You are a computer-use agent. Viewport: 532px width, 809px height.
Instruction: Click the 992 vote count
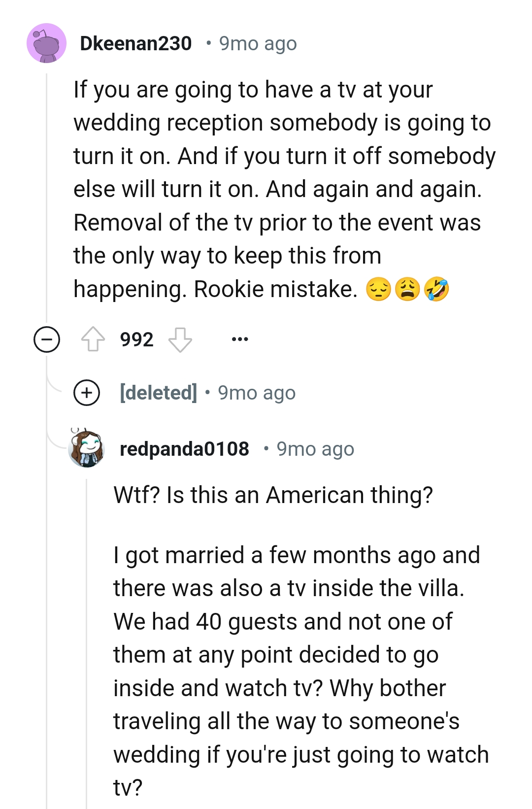click(136, 339)
